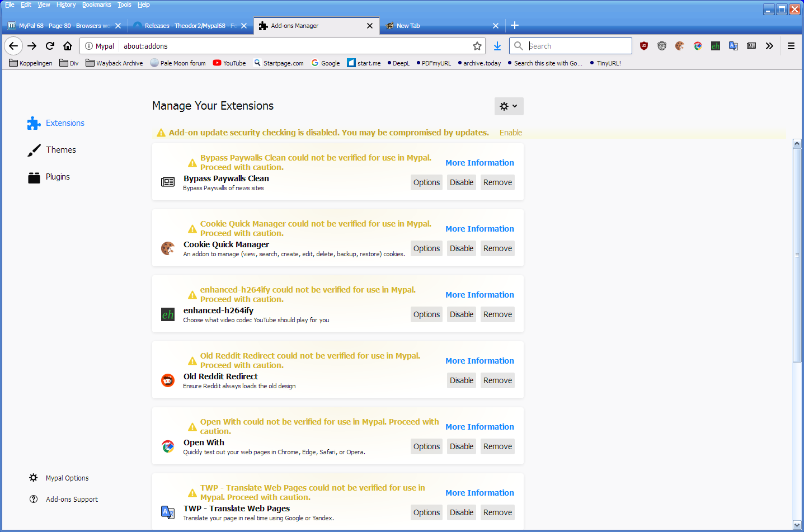Image resolution: width=804 pixels, height=532 pixels.
Task: Open Mypal Options from sidebar
Action: (59, 478)
